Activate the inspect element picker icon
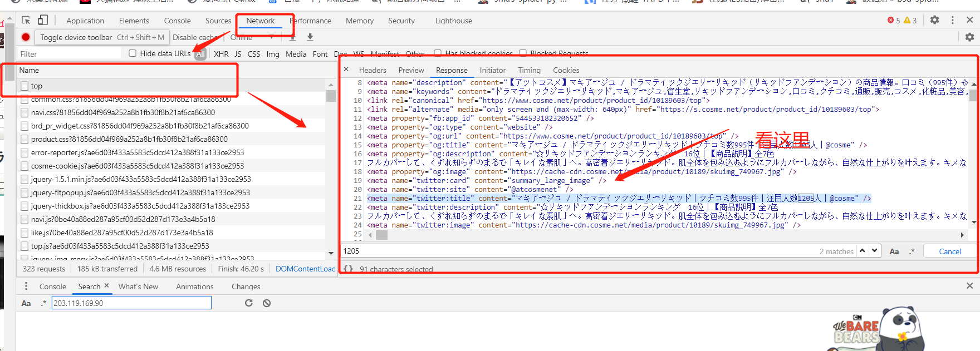 coord(26,20)
